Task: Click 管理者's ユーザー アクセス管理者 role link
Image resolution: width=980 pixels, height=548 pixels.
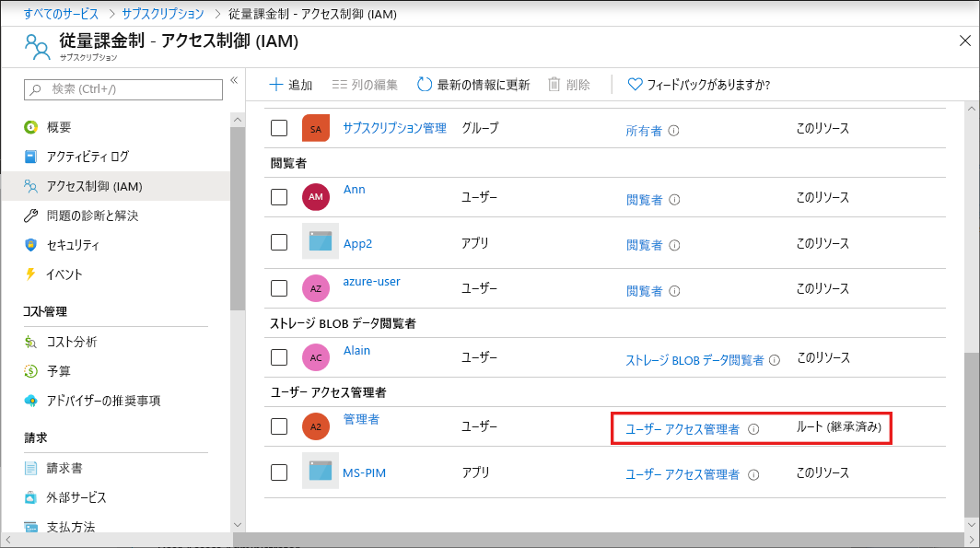Action: pyautogui.click(x=682, y=429)
